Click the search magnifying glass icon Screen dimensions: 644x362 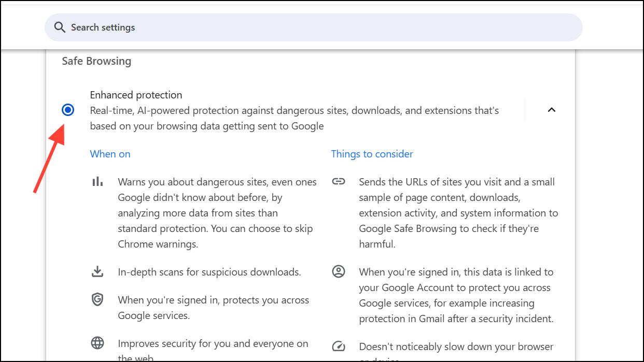[60, 27]
